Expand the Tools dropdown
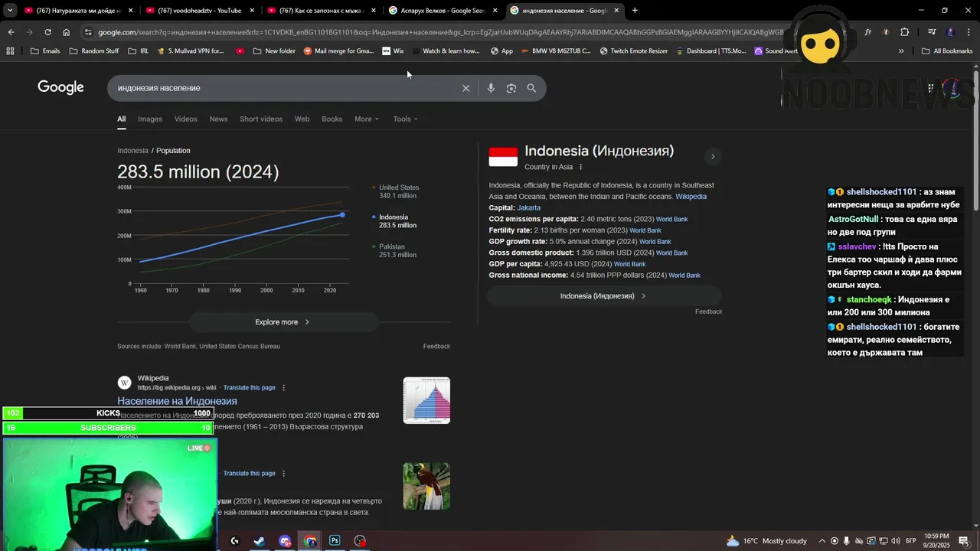980x551 pixels. pos(405,119)
